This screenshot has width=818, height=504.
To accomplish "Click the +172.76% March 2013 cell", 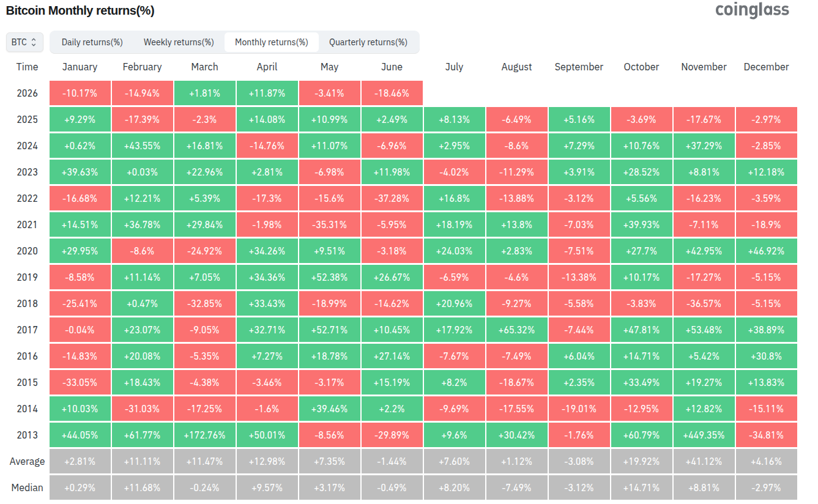I will pyautogui.click(x=205, y=435).
